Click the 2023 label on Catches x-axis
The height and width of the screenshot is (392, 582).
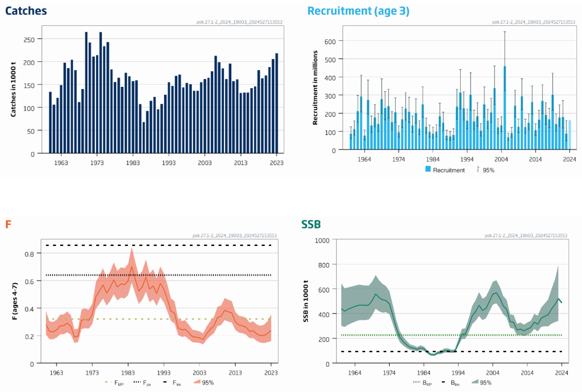pyautogui.click(x=276, y=163)
